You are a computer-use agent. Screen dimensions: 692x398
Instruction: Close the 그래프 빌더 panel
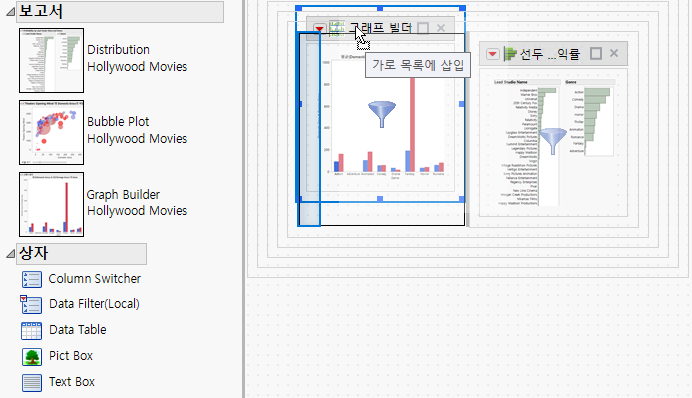441,28
